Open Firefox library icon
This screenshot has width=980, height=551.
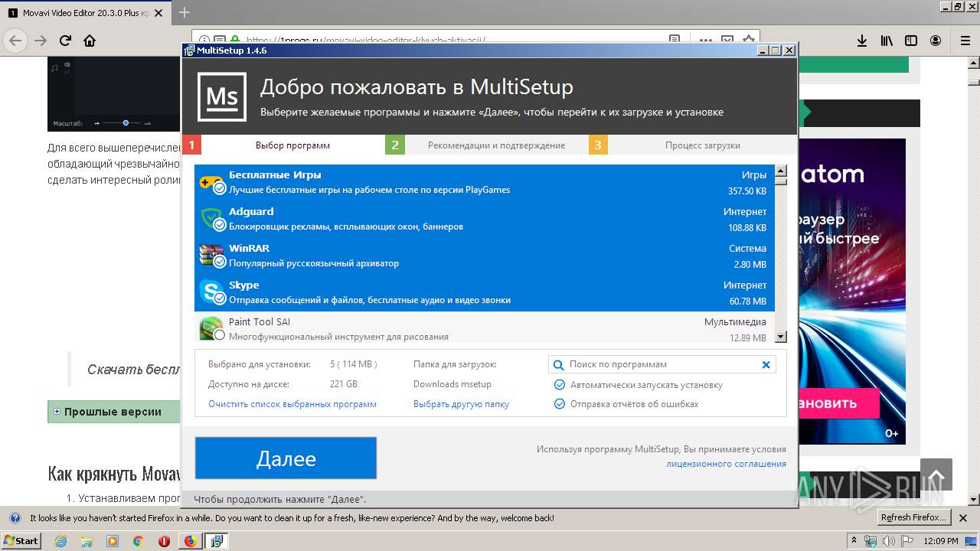pyautogui.click(x=887, y=41)
